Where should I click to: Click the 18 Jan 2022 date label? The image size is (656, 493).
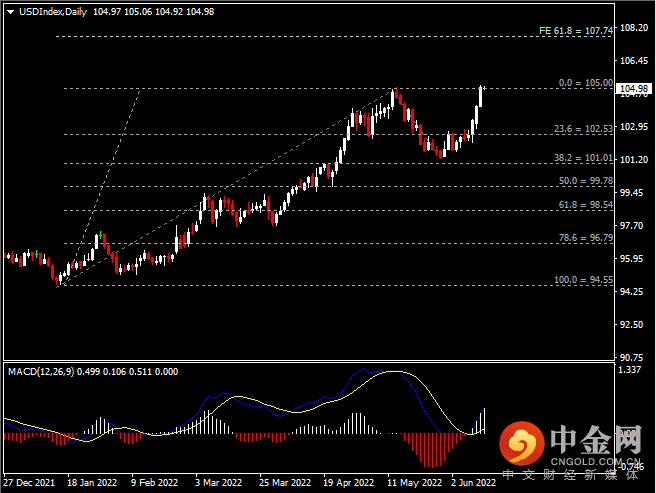pyautogui.click(x=92, y=483)
